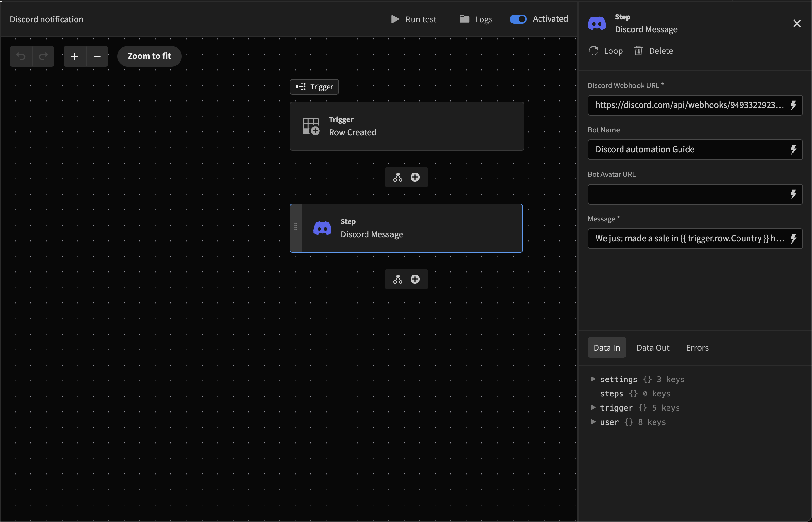Screen dimensions: 812x522
Task: Click the undo arrow icon
Action: [x=21, y=56]
